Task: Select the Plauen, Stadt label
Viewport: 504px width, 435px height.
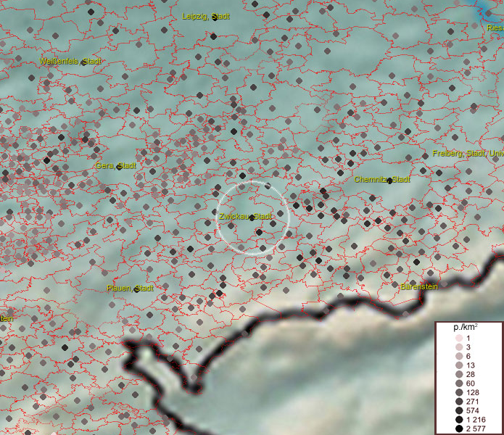Action: tap(130, 288)
